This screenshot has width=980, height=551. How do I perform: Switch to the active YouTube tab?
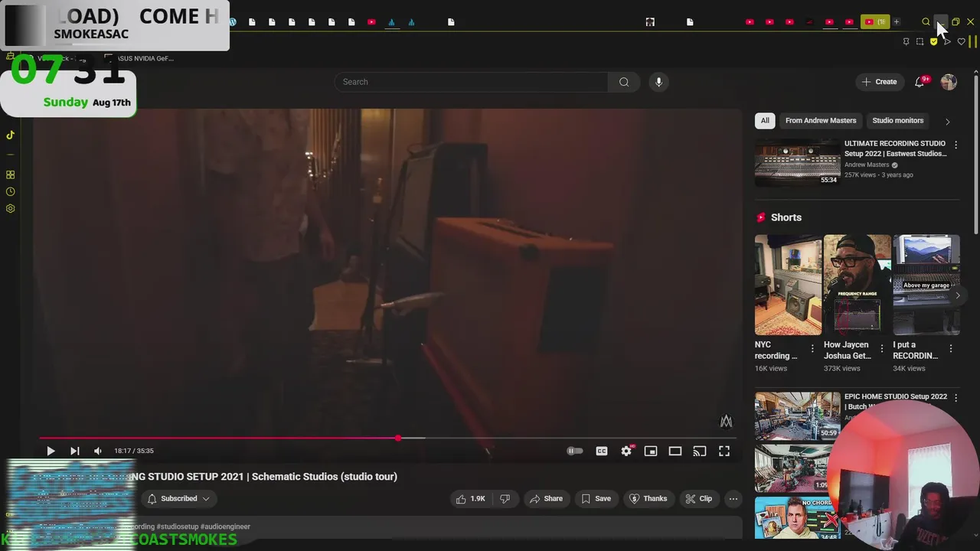[874, 21]
